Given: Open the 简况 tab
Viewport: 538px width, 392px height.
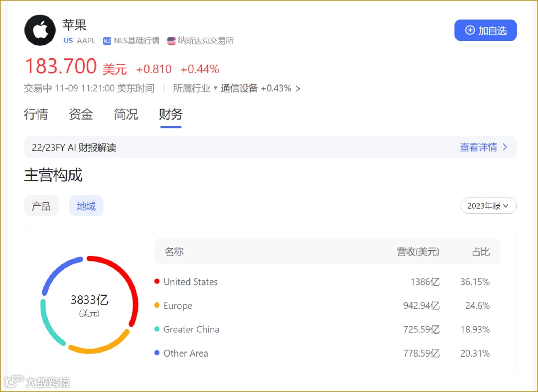Looking at the screenshot, I should coord(126,114).
